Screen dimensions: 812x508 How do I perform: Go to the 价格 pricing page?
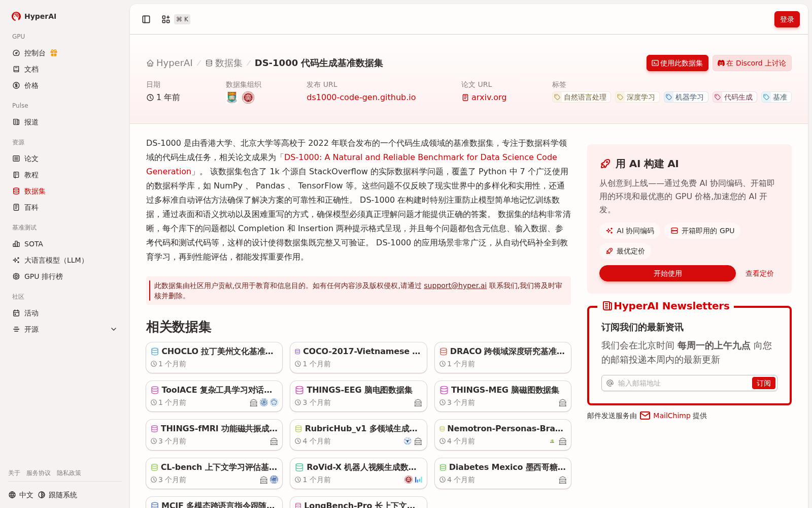(x=65, y=85)
